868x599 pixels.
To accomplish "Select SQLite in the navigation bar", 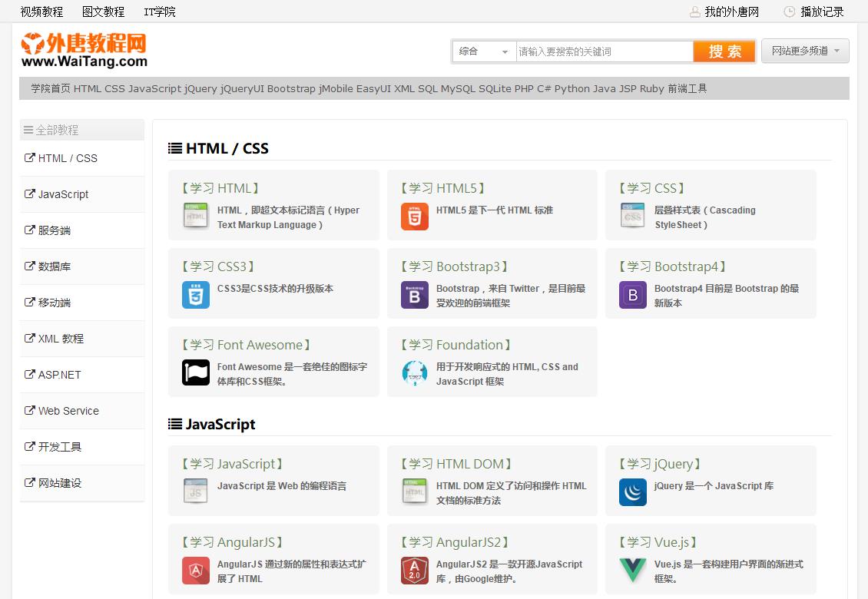I will 495,88.
